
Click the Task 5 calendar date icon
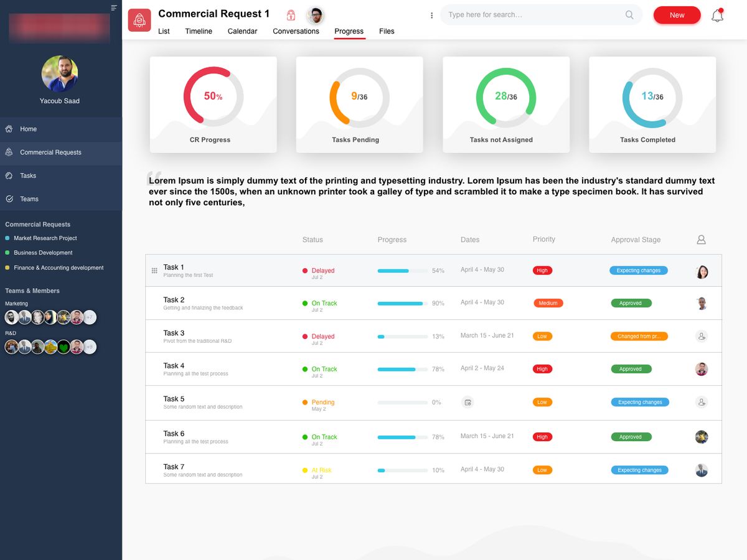(x=467, y=403)
